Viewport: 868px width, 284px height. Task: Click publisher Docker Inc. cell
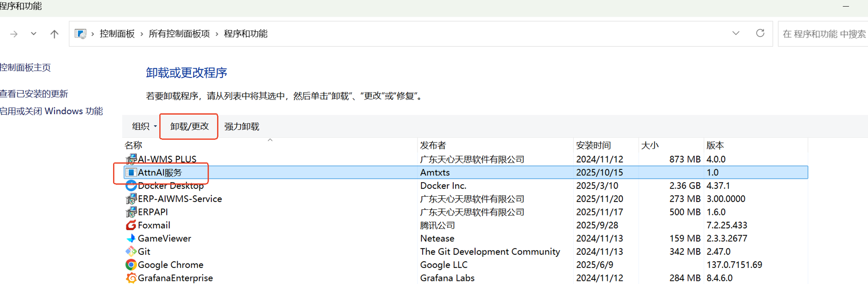[443, 185]
